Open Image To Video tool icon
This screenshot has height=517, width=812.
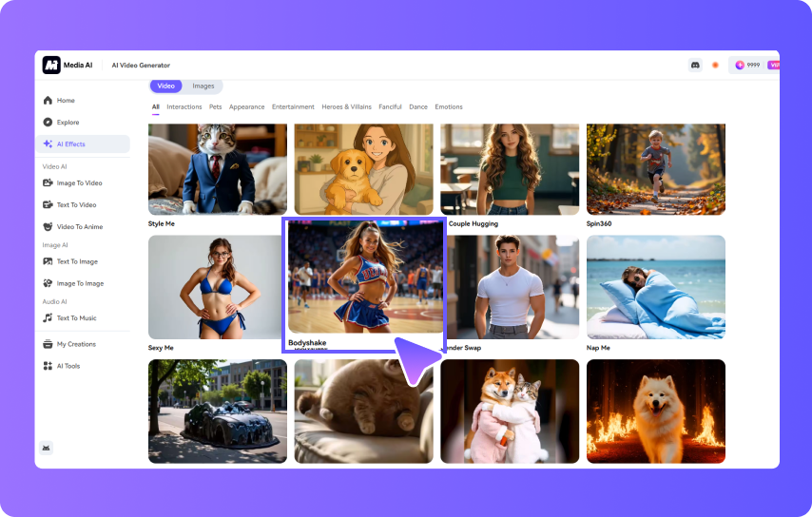(48, 182)
